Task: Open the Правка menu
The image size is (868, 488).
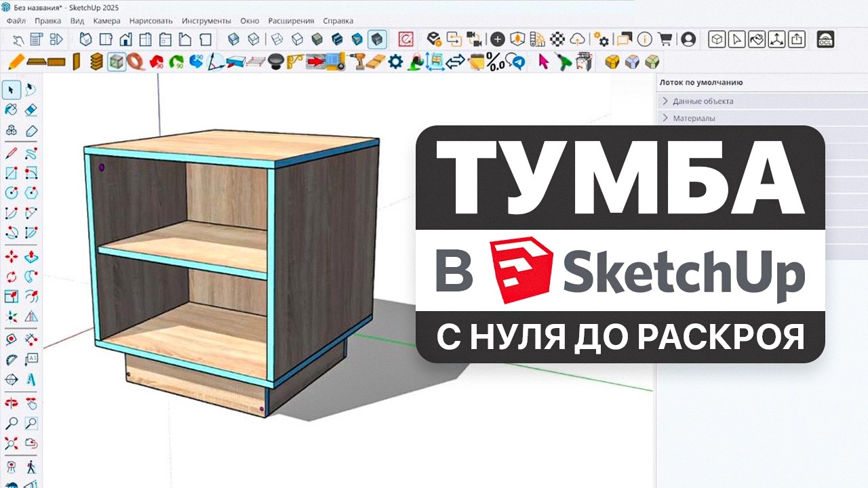Action: [47, 21]
